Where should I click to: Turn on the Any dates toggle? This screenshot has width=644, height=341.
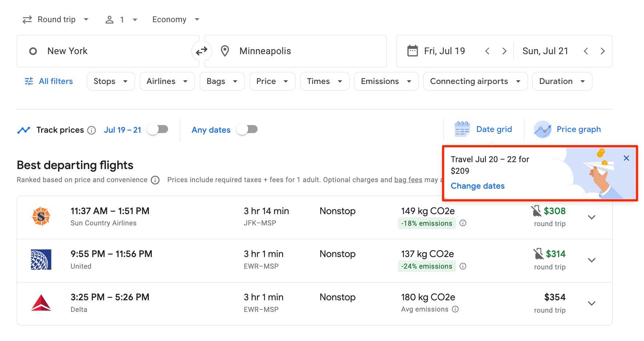pos(248,129)
